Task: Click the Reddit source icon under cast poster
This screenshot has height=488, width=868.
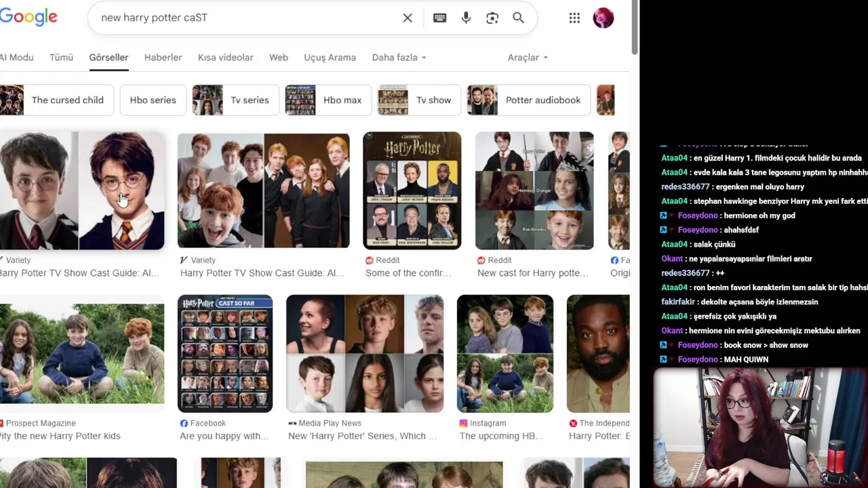Action: [x=370, y=260]
